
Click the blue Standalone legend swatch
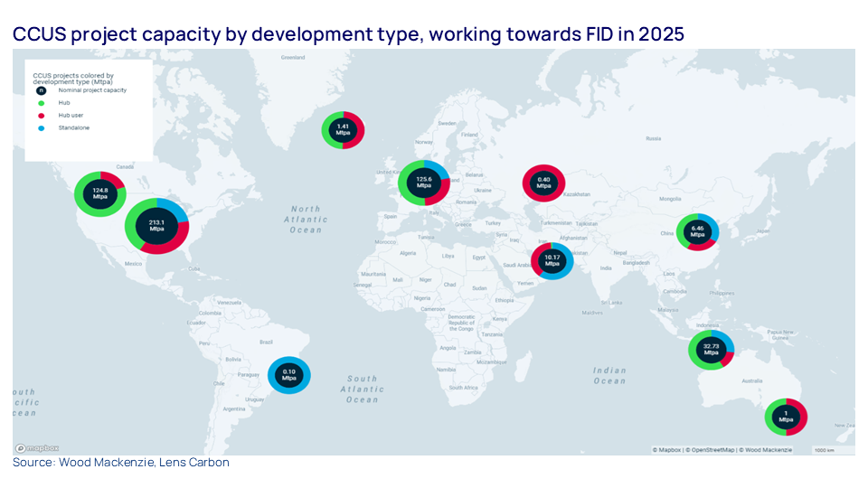tap(41, 128)
